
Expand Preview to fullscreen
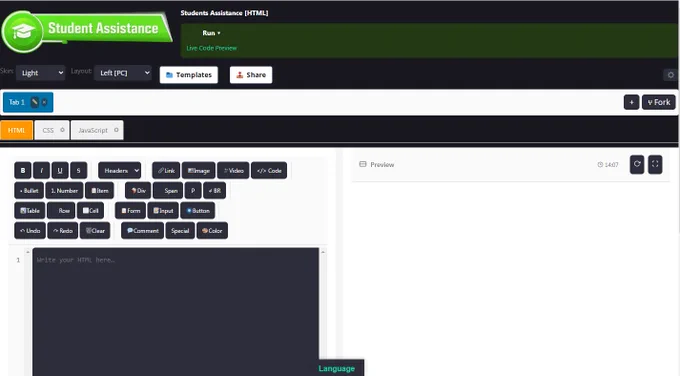pos(655,164)
